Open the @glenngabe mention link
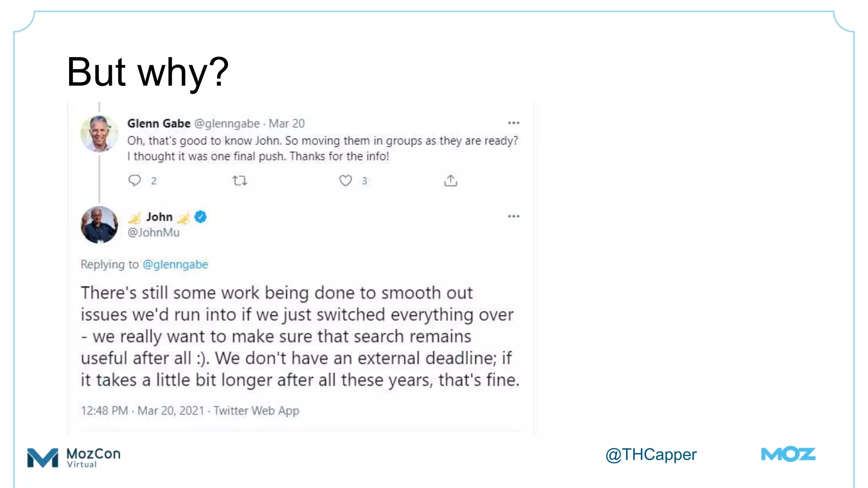This screenshot has width=868, height=488. click(175, 264)
